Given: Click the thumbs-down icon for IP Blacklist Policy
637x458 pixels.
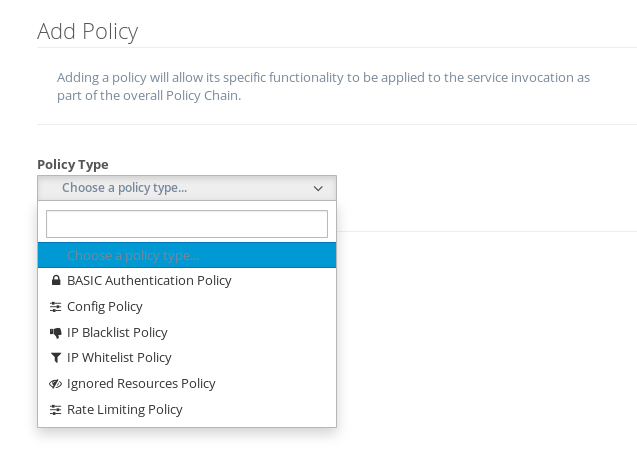Looking at the screenshot, I should point(55,333).
